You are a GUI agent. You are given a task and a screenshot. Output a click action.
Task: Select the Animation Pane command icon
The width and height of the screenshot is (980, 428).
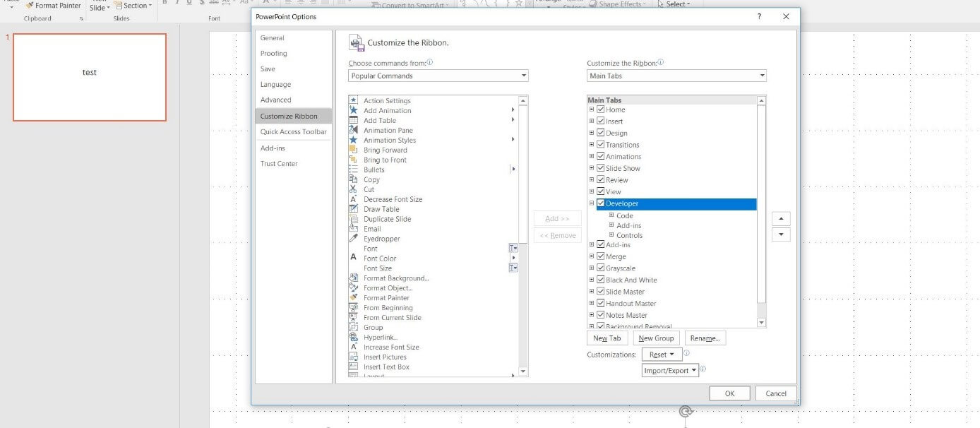pyautogui.click(x=354, y=130)
